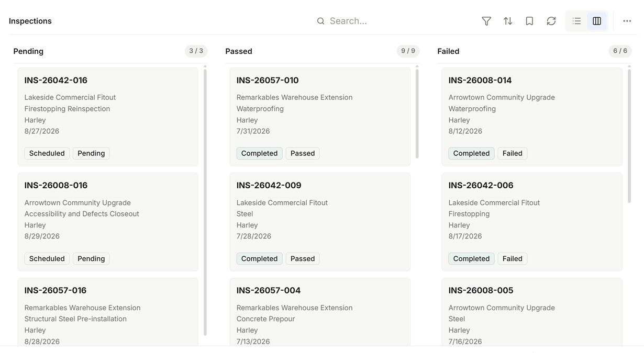Click Firestopping on card INS-26042-006
Viewport: 644px width, 353px height.
[469, 214]
